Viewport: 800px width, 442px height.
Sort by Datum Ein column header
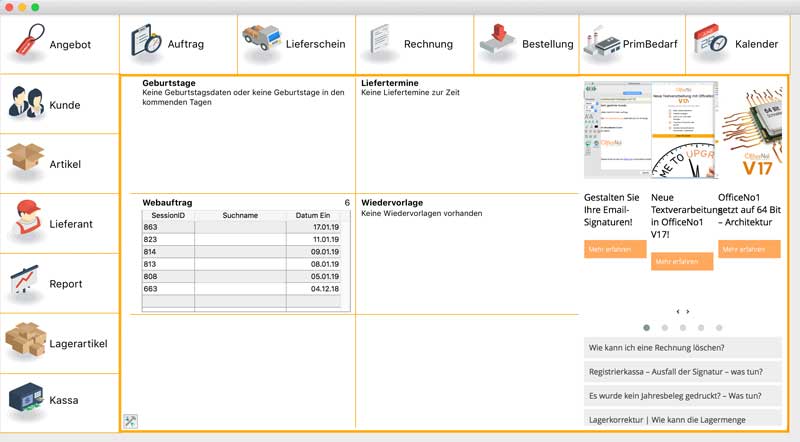(313, 215)
